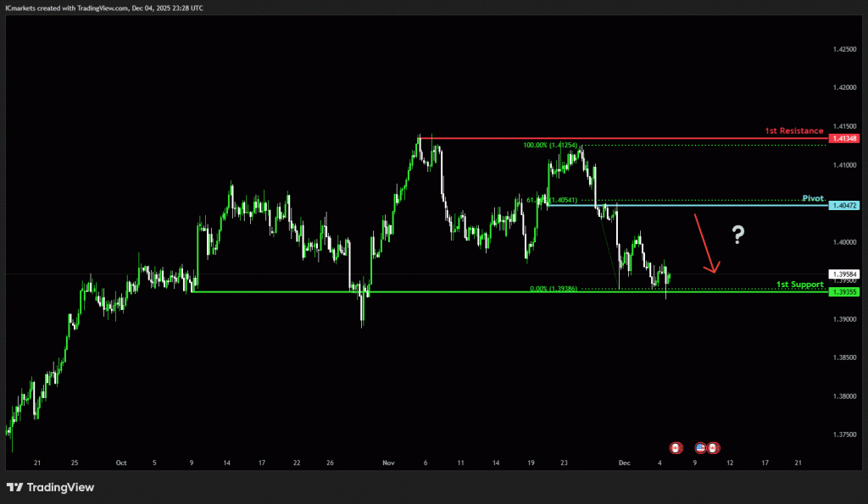Click the blue 1.40472 pivot price tag

tap(844, 206)
